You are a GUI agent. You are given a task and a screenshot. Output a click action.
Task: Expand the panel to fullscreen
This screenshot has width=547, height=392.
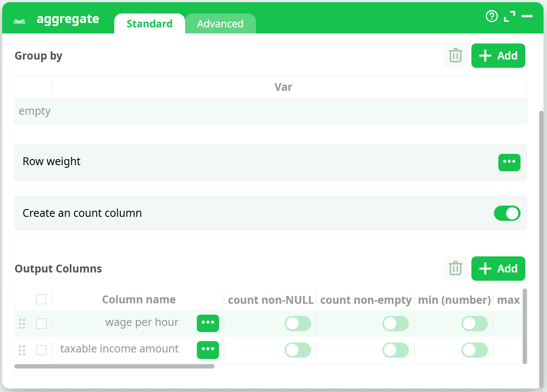[x=509, y=17]
